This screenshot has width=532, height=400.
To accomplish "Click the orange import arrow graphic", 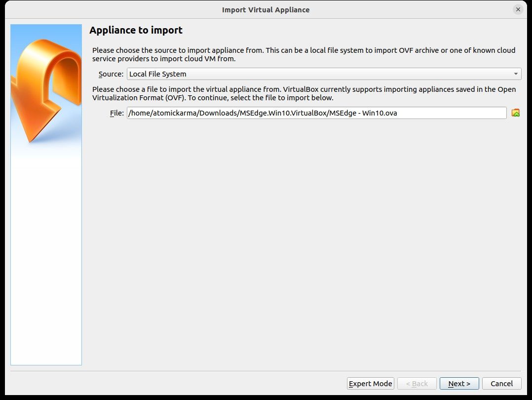I will (x=46, y=90).
